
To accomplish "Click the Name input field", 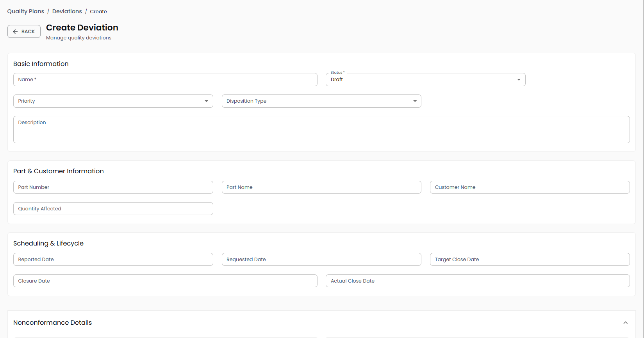I will click(x=165, y=80).
